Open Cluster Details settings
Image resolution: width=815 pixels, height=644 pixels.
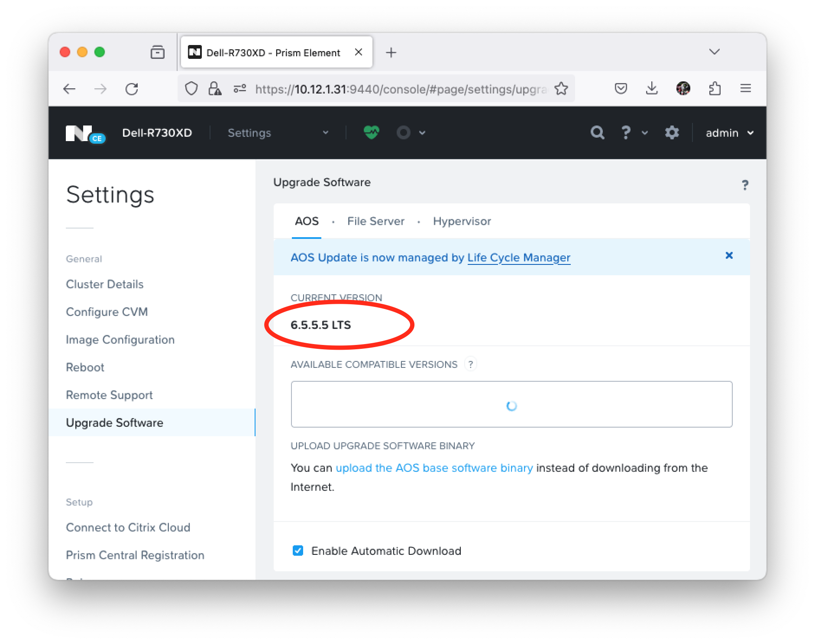coord(104,284)
